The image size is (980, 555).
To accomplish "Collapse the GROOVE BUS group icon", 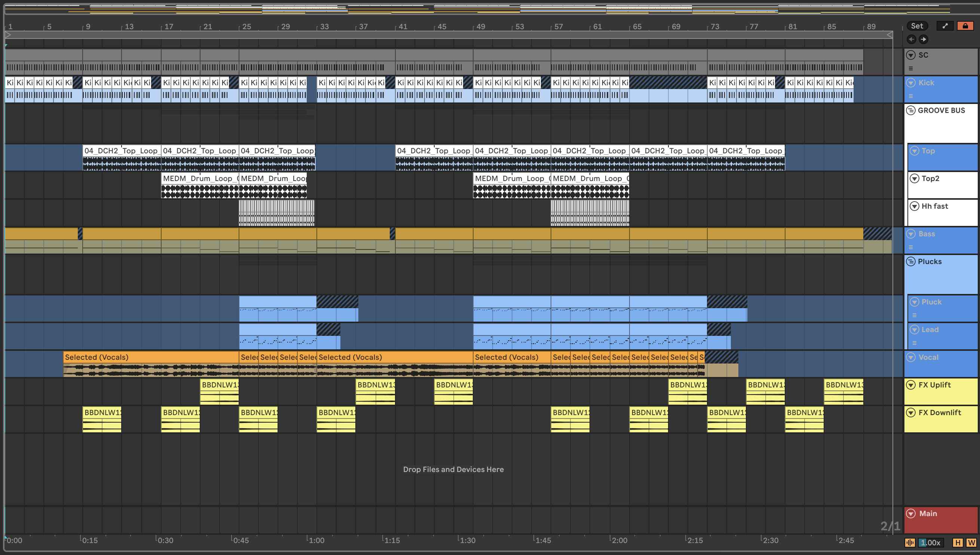I will point(911,111).
